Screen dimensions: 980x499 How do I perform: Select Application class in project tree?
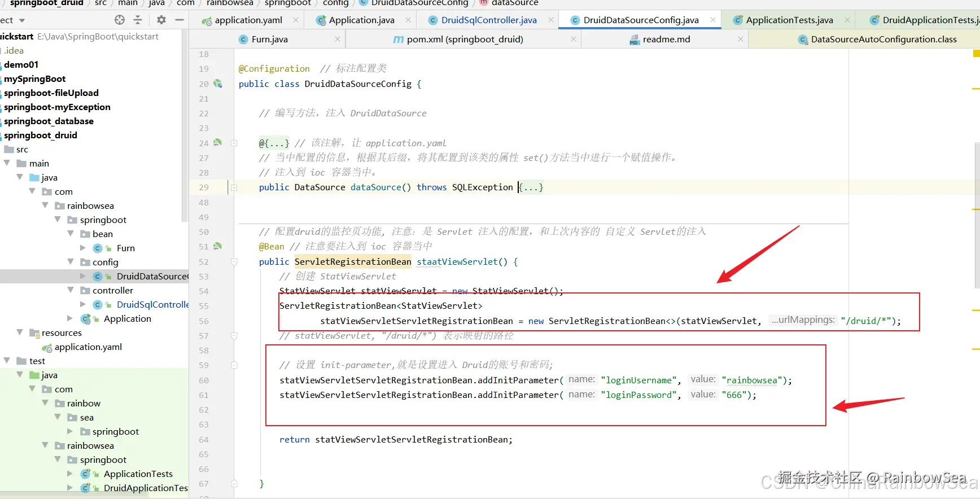pos(127,318)
